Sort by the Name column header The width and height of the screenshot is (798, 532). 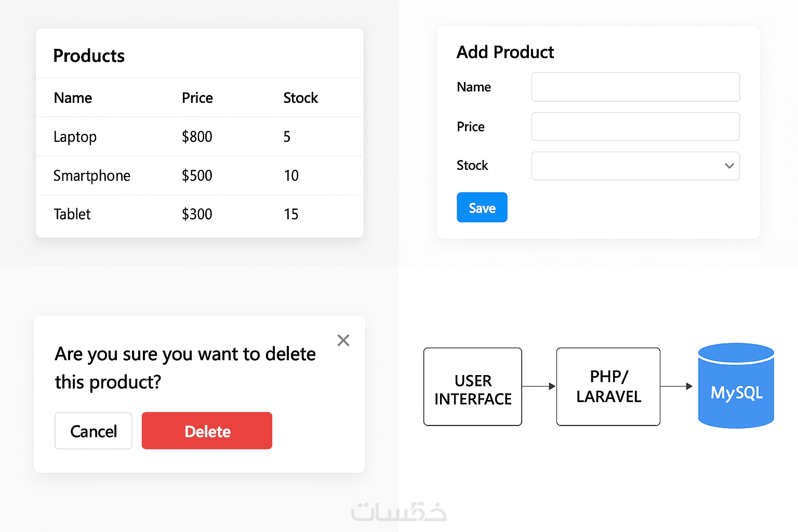[73, 98]
